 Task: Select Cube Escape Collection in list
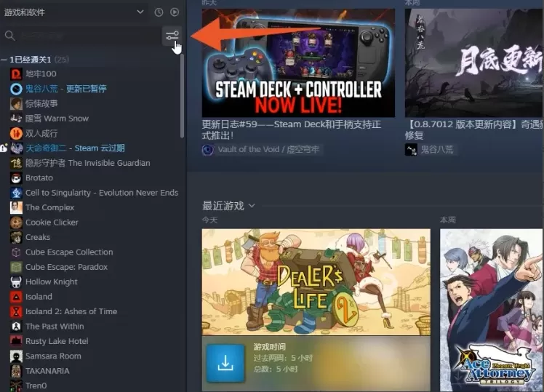[69, 252]
